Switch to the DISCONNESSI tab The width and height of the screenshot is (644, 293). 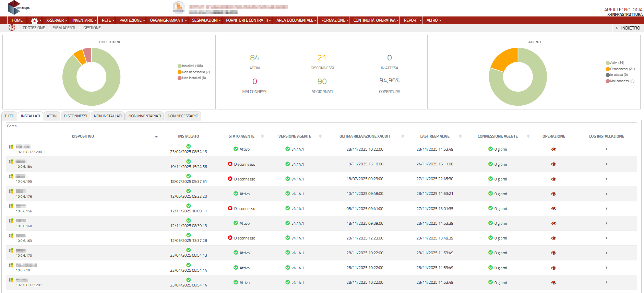point(75,116)
